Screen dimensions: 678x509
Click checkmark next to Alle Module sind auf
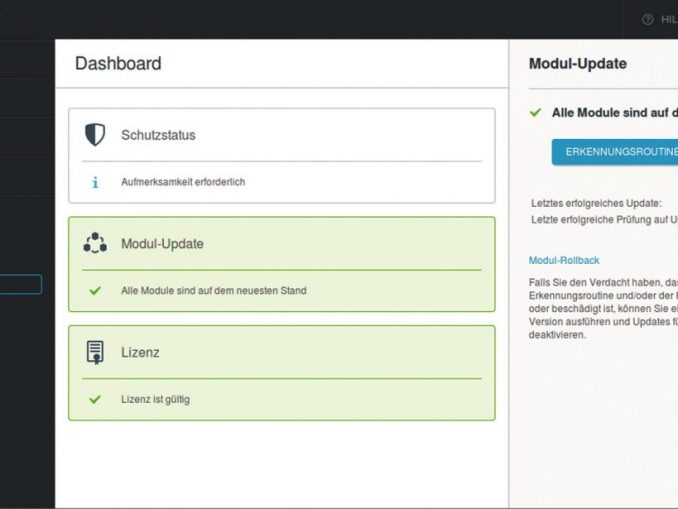pyautogui.click(x=535, y=113)
